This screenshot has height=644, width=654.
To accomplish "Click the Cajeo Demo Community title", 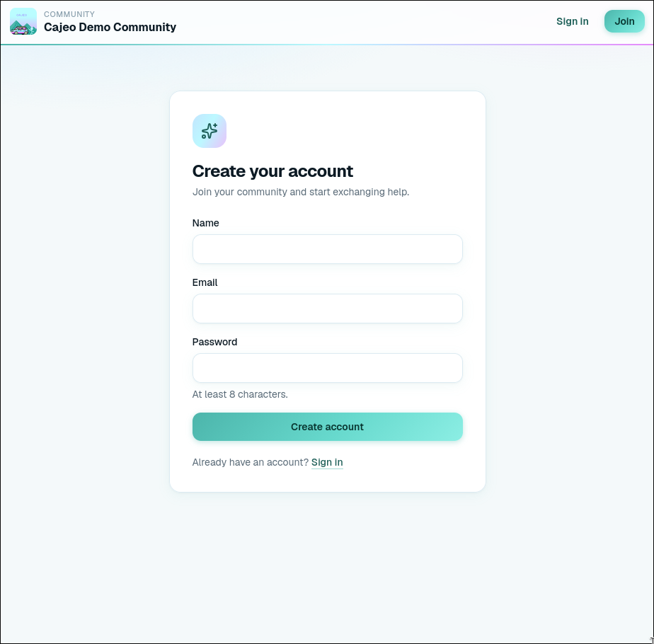I will (x=110, y=27).
